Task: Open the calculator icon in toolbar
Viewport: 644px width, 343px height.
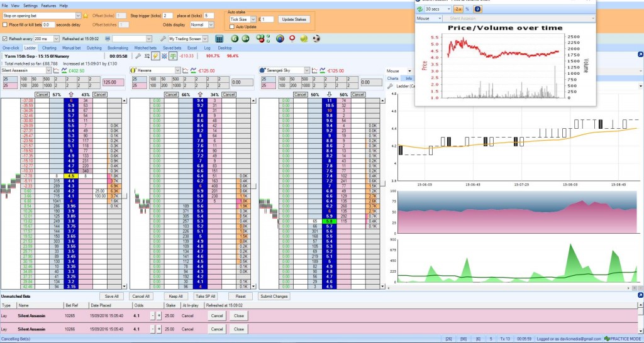Action: tap(219, 38)
